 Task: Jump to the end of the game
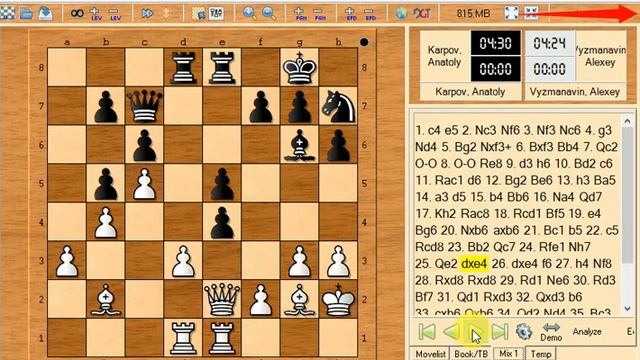coord(500,331)
